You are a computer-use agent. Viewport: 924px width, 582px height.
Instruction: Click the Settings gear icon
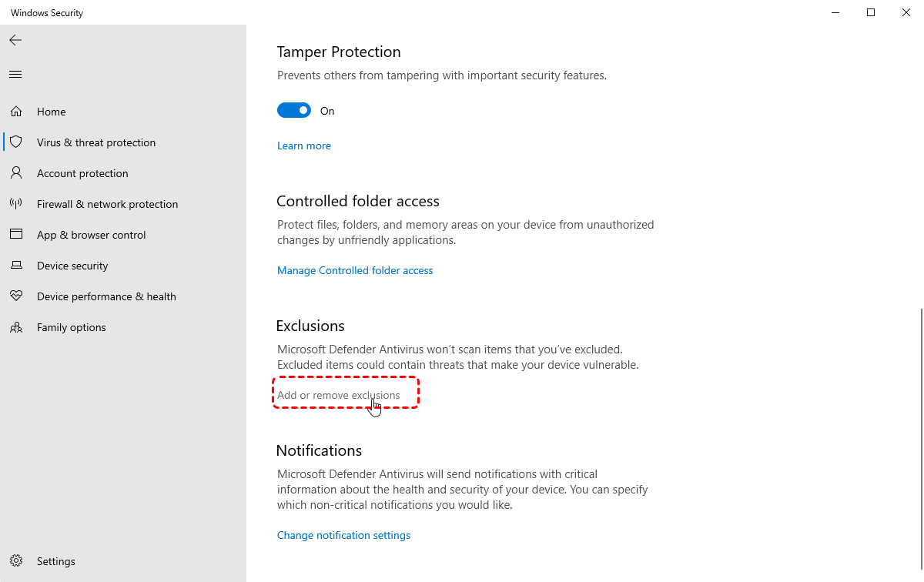coord(16,561)
